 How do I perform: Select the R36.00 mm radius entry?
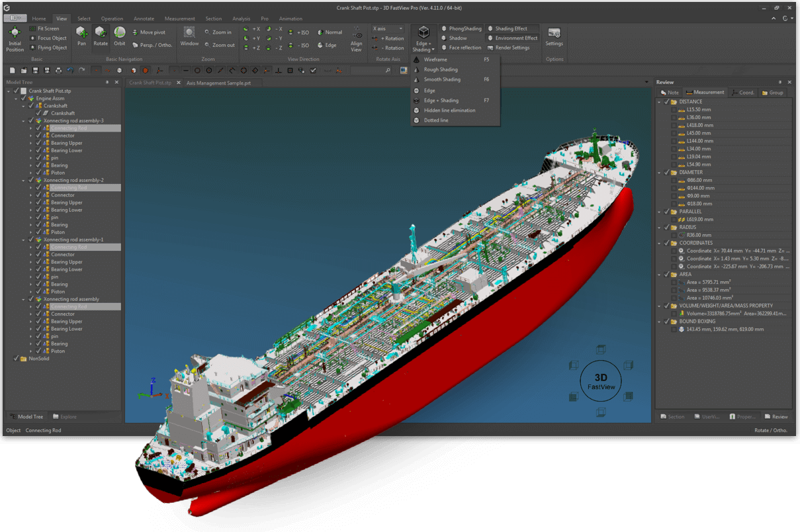coord(698,235)
